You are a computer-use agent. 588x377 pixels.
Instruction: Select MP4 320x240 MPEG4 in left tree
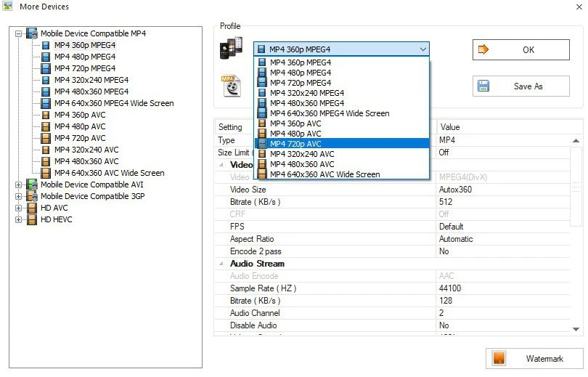91,80
